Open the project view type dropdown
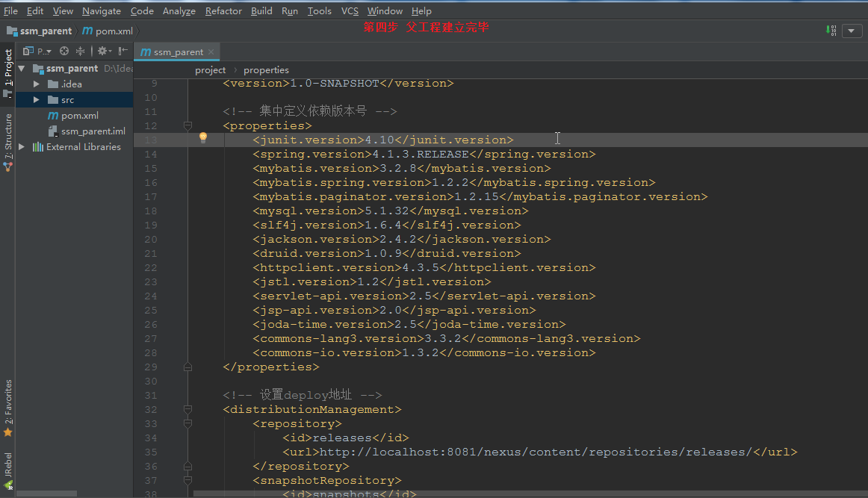868x498 pixels. (45, 52)
